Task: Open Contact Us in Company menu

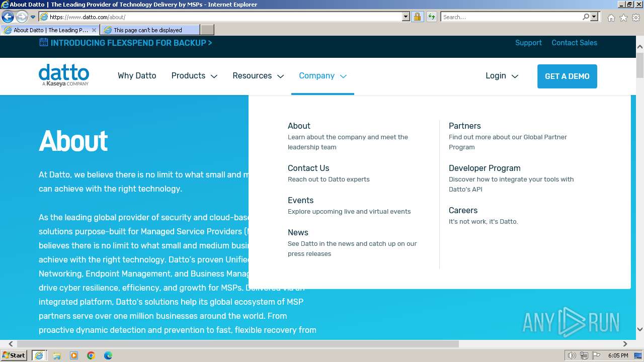Action: coord(308,168)
